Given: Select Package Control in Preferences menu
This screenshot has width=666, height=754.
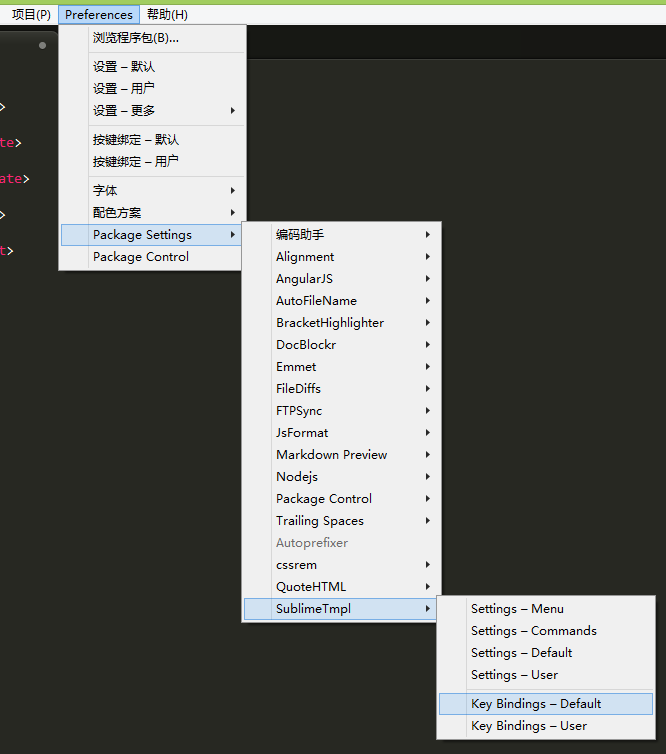Looking at the screenshot, I should 151,257.
